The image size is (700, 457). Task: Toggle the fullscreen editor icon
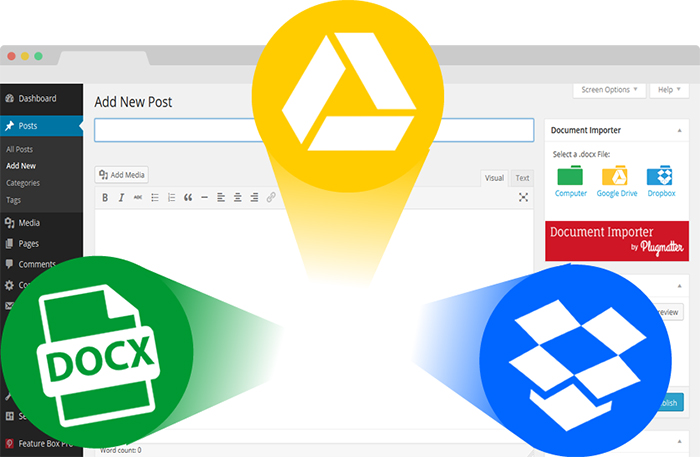tap(523, 198)
